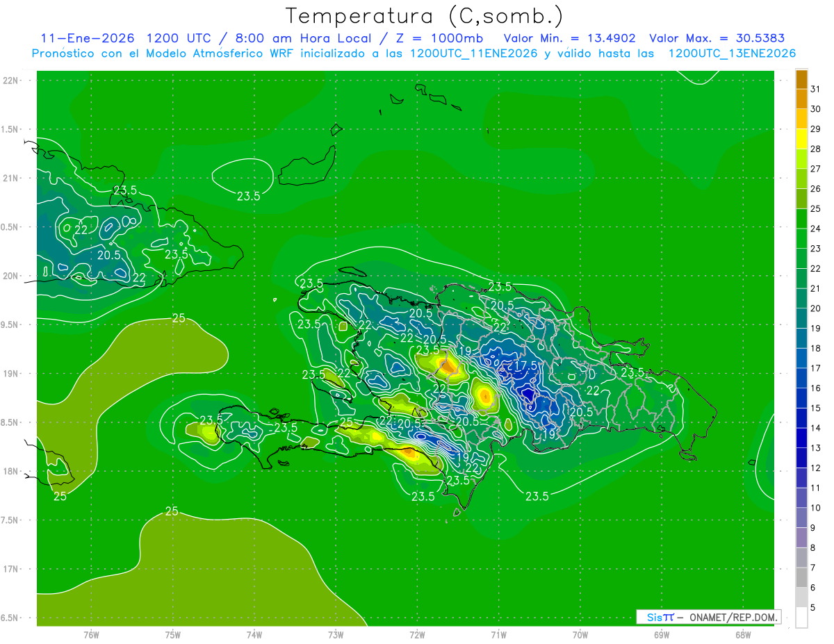Click the "76W" longitude axis label

click(x=91, y=634)
